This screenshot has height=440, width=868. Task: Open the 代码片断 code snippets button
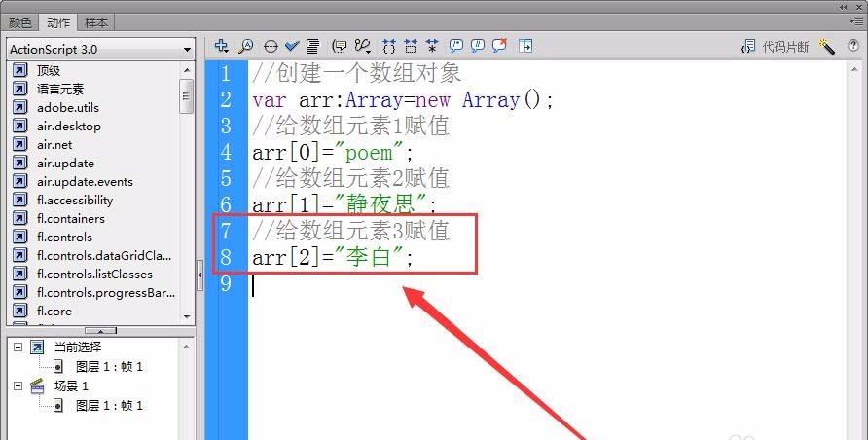776,47
